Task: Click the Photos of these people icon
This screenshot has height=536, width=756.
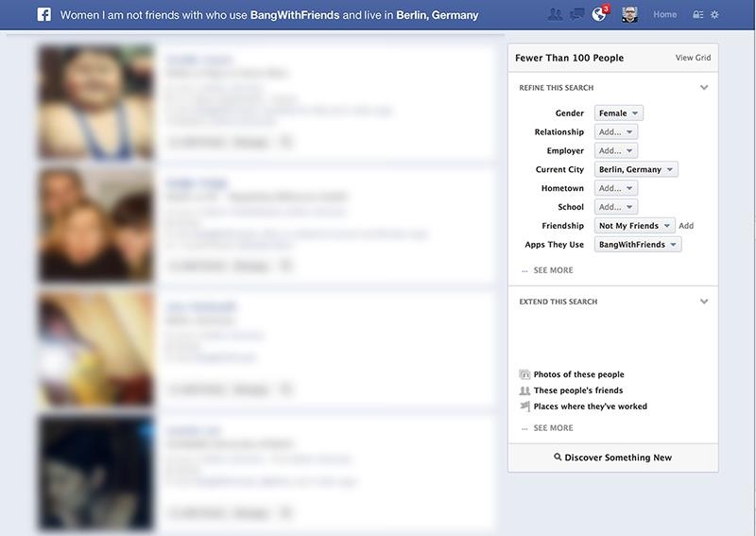Action: pyautogui.click(x=524, y=374)
